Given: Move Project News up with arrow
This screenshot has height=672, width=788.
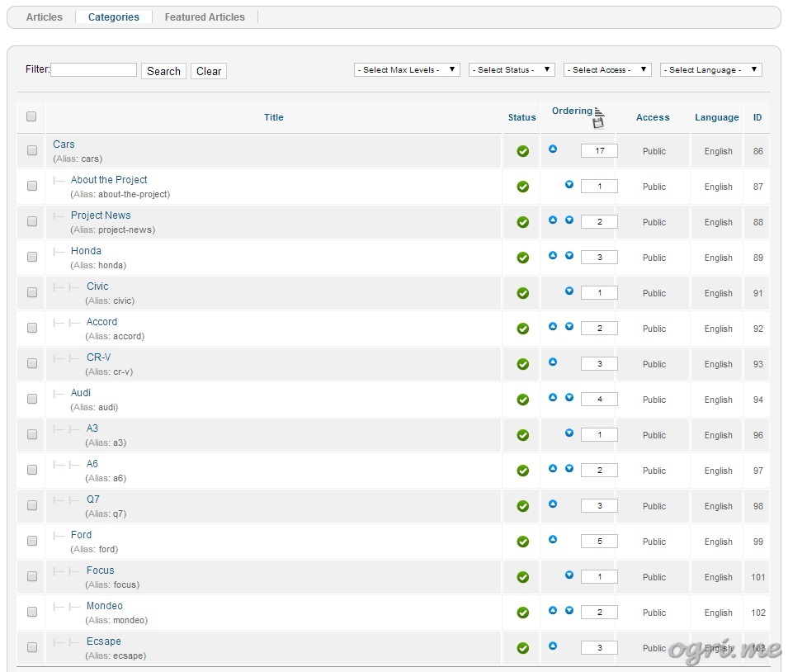Looking at the screenshot, I should [x=553, y=220].
